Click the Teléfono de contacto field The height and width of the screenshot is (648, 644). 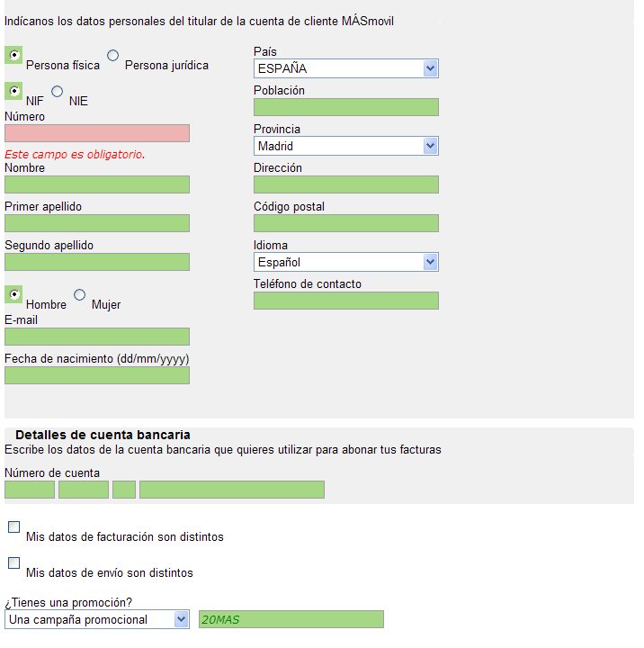[346, 301]
